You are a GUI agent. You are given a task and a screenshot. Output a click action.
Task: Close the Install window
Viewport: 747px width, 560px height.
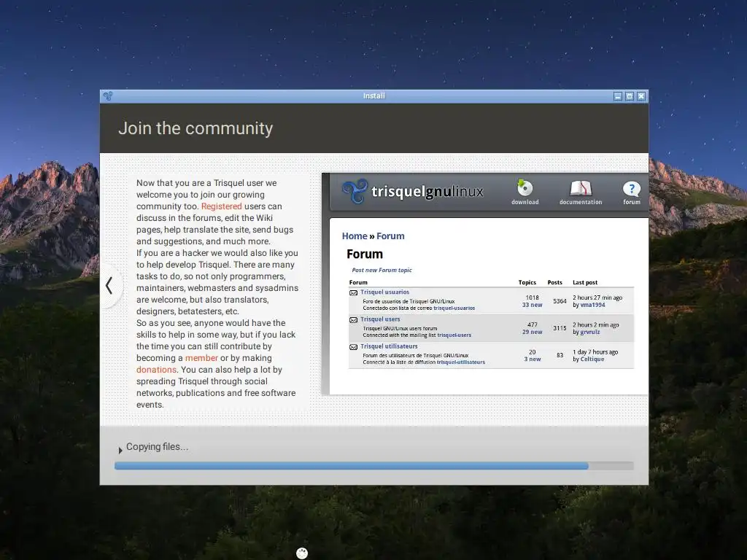pos(641,96)
